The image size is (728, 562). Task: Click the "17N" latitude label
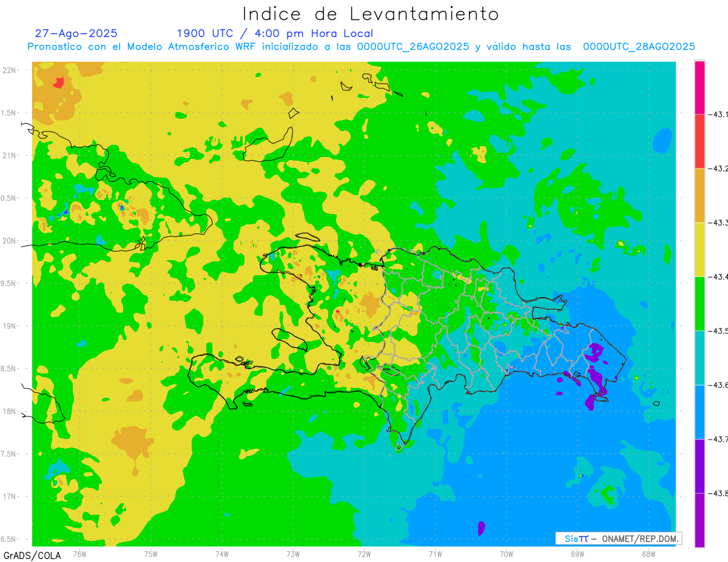tap(10, 497)
